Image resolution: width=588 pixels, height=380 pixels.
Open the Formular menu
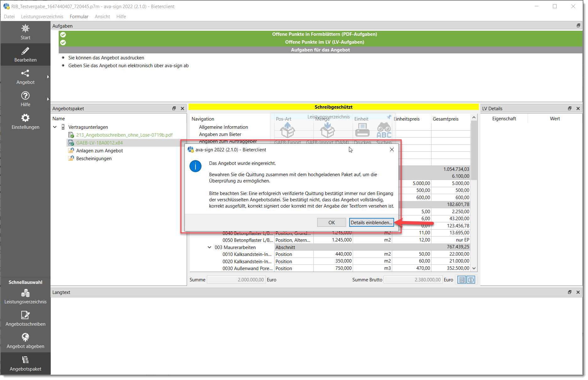[x=79, y=17]
